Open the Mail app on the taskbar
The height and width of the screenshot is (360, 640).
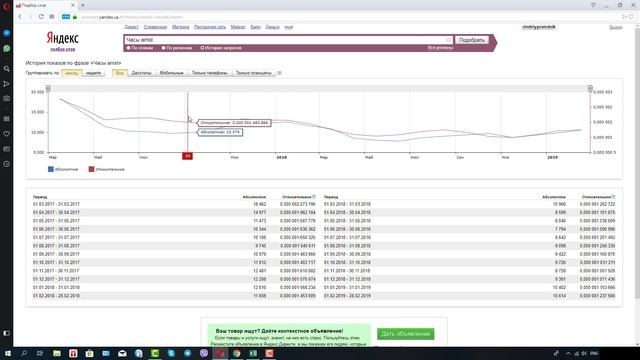click(122, 353)
